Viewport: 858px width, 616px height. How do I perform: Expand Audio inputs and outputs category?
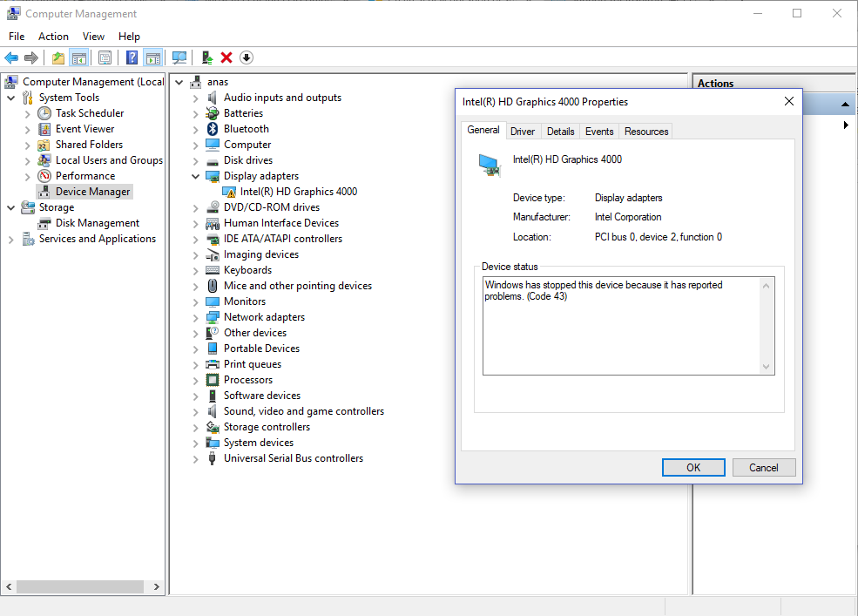[x=195, y=98]
